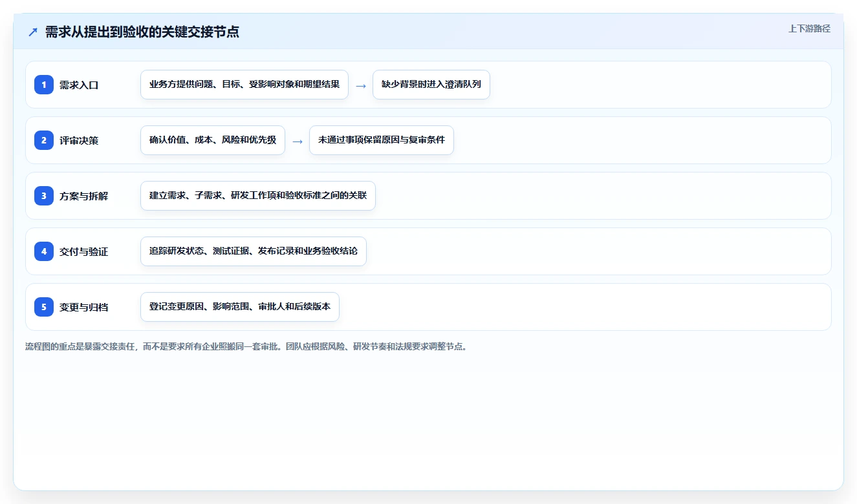Select the 变更与归档 step label
The width and height of the screenshot is (857, 504).
(83, 307)
